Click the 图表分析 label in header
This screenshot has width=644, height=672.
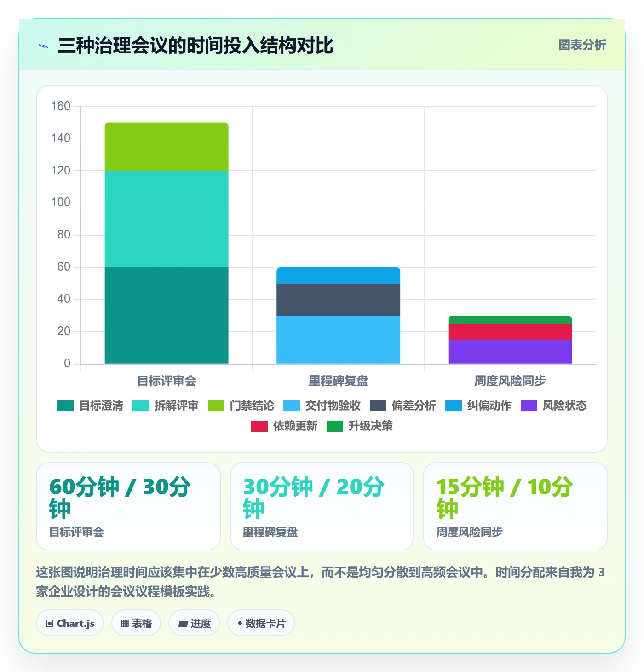tap(582, 45)
